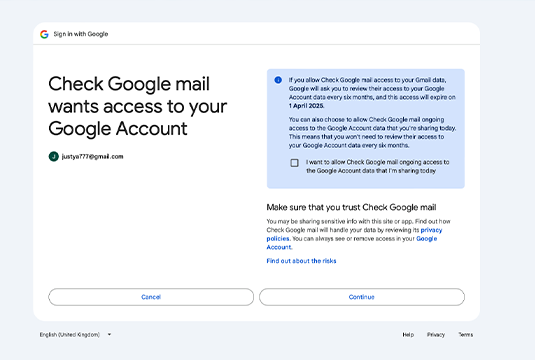This screenshot has height=360, width=535.
Task: Open the language dropdown arrow
Action: click(109, 334)
